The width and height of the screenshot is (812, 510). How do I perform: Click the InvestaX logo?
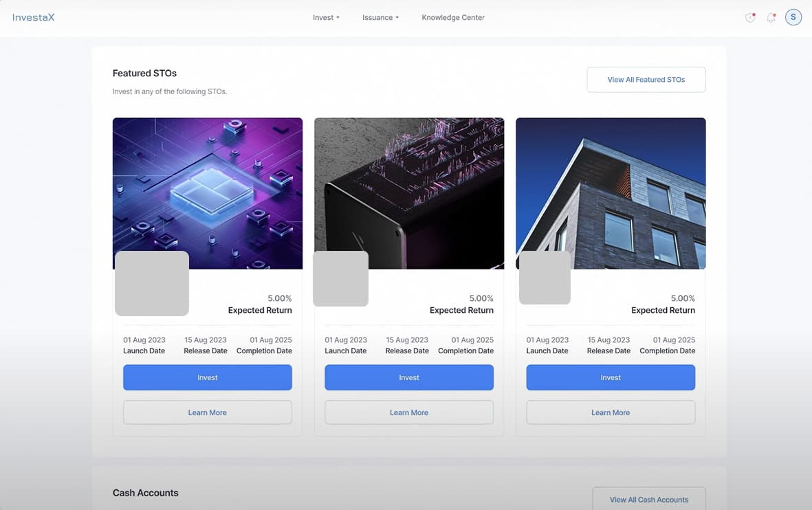34,17
